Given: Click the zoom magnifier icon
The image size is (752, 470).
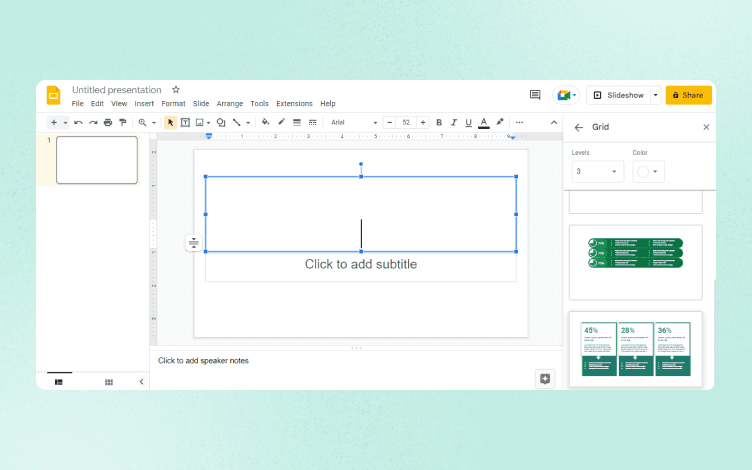Looking at the screenshot, I should 142,123.
